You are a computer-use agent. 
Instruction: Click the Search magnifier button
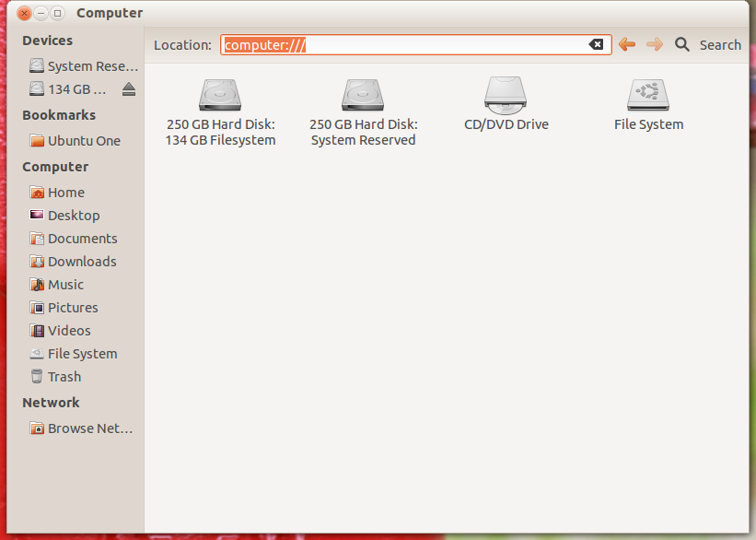[x=682, y=45]
